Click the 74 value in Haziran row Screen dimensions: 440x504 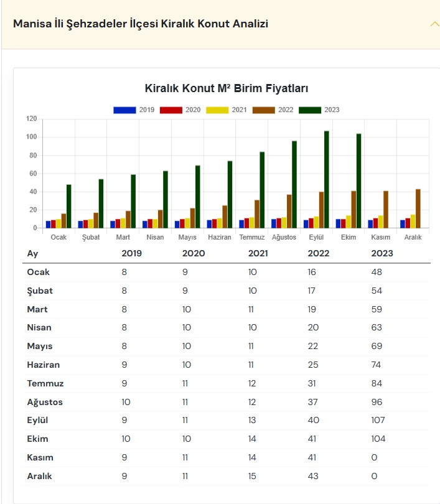(x=376, y=365)
